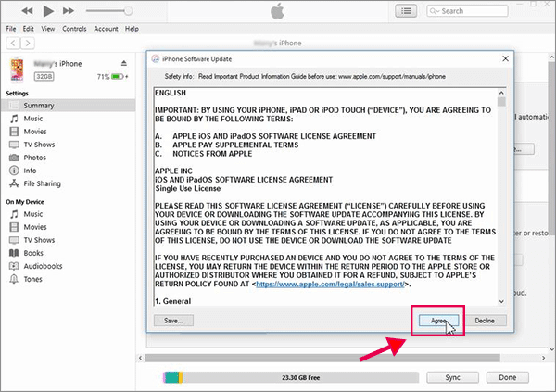Click the Sync button
Viewport: 556px width, 392px height.
452,377
